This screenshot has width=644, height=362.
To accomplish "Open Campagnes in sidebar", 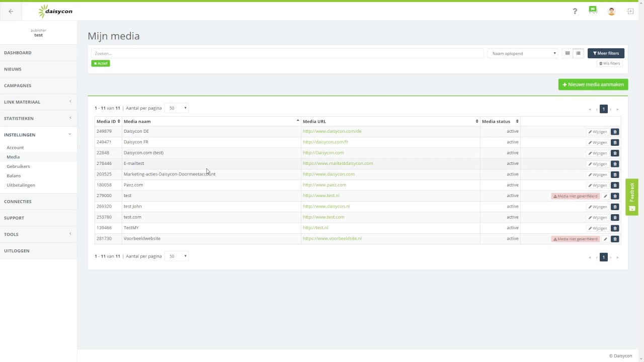I will coord(38,85).
